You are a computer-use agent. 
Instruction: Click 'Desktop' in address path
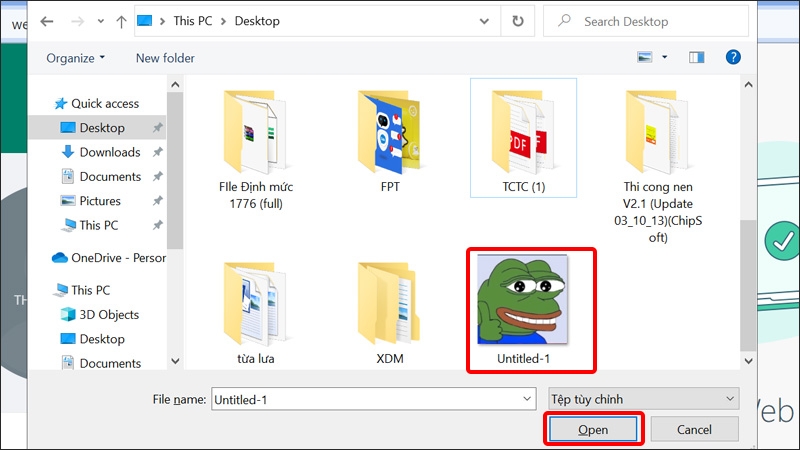(257, 21)
